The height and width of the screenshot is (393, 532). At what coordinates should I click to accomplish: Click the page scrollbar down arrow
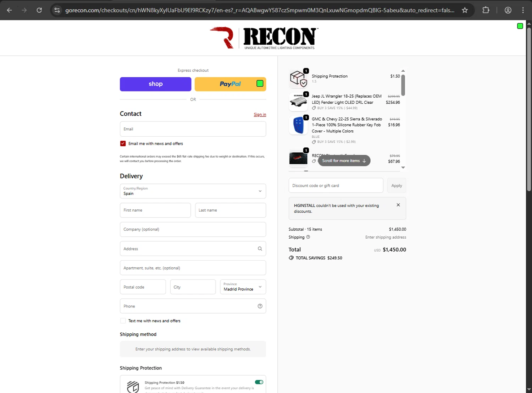[x=529, y=389]
